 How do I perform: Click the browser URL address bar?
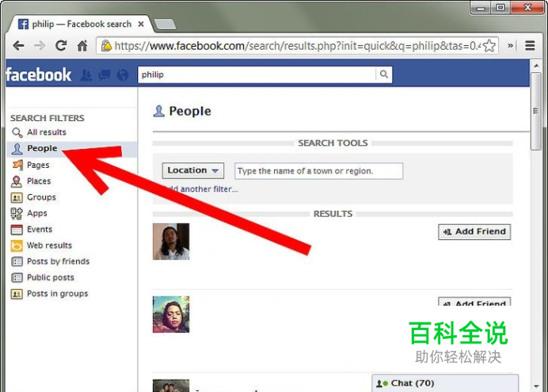[297, 46]
